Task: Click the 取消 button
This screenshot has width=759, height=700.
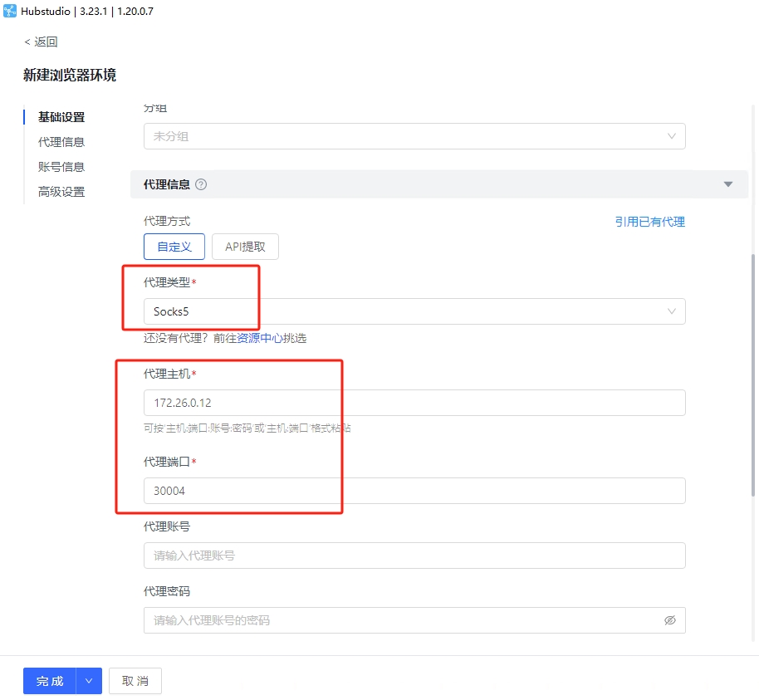Action: coord(135,681)
